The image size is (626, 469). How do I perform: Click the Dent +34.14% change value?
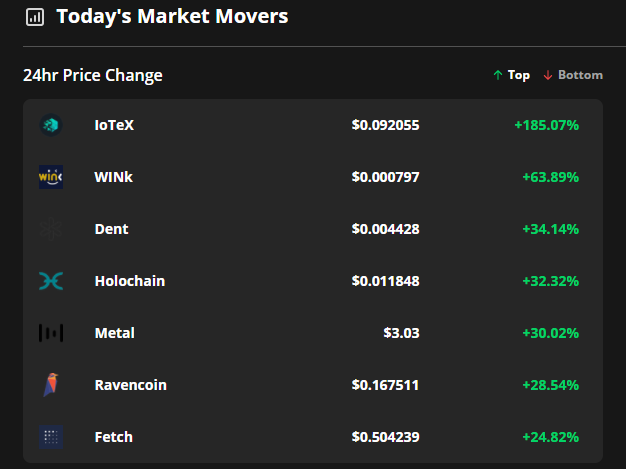click(x=551, y=229)
